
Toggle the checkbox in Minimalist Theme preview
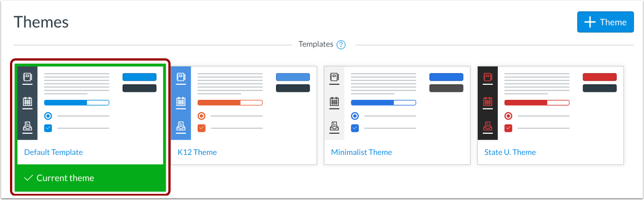(355, 128)
